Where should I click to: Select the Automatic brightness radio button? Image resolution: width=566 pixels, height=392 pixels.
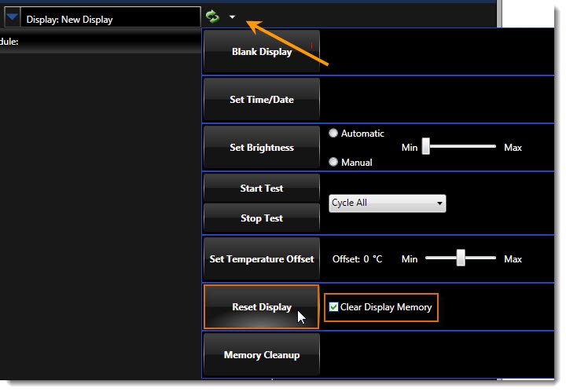[x=333, y=134]
